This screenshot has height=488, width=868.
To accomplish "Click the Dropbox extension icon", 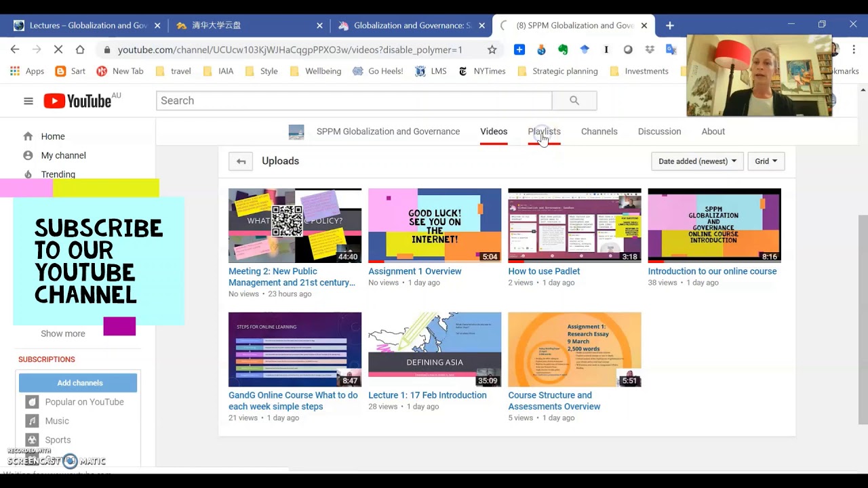I will (650, 49).
